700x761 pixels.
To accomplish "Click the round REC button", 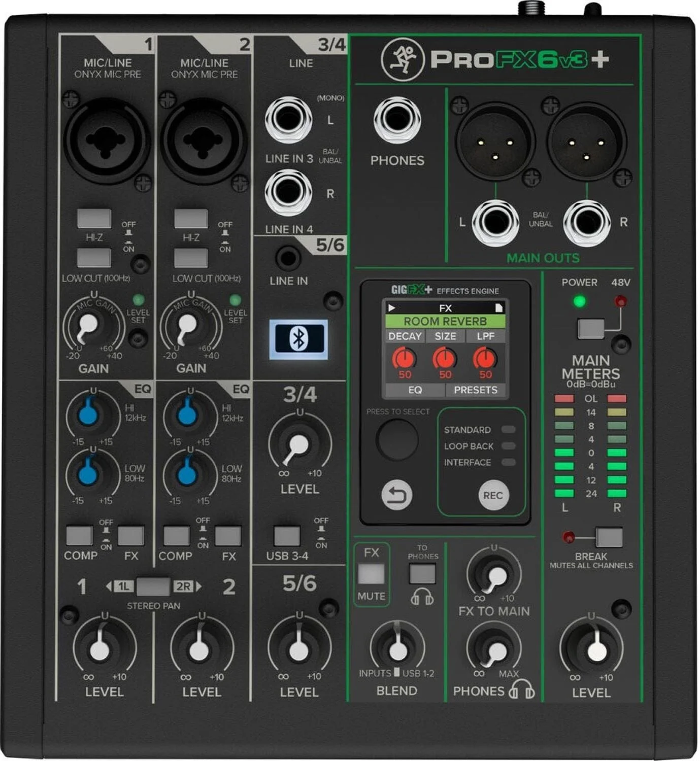I will pyautogui.click(x=492, y=495).
